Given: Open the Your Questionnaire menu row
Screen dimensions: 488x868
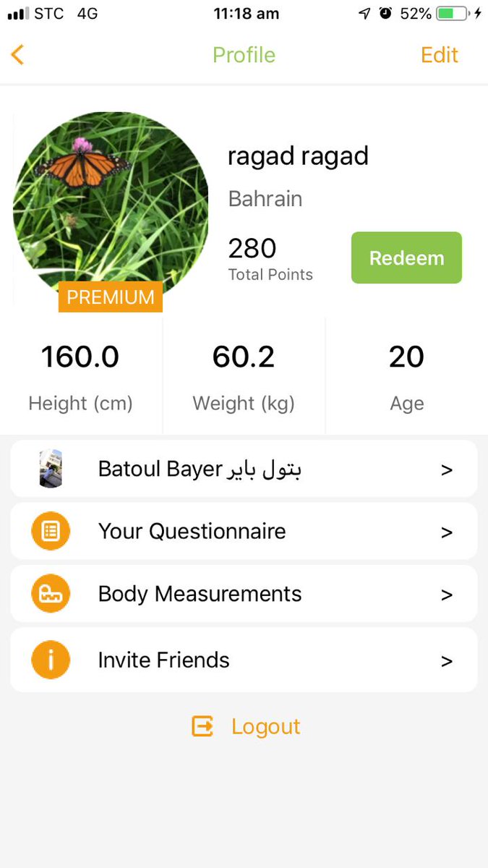Looking at the screenshot, I should point(244,532).
